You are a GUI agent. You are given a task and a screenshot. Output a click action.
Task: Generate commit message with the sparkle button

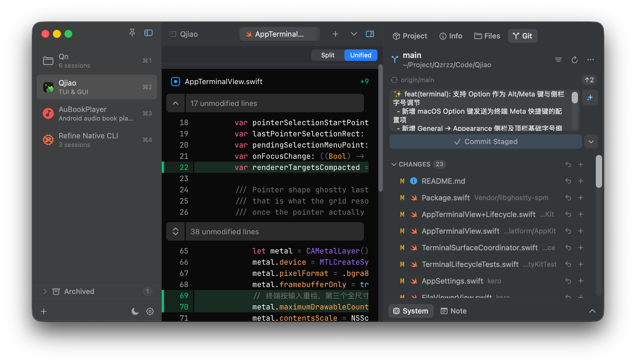point(590,98)
